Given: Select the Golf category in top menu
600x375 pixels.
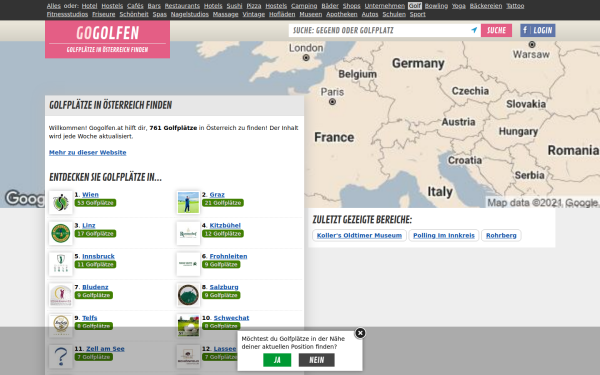Looking at the screenshot, I should pyautogui.click(x=414, y=6).
